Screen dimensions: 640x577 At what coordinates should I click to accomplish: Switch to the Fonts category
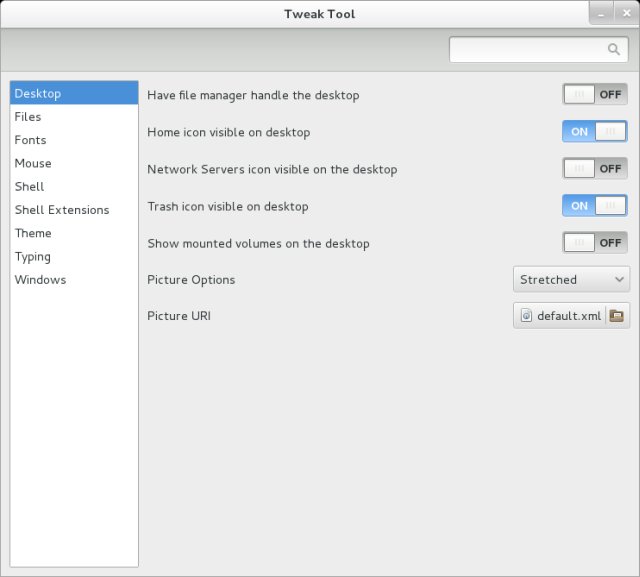(x=74, y=140)
